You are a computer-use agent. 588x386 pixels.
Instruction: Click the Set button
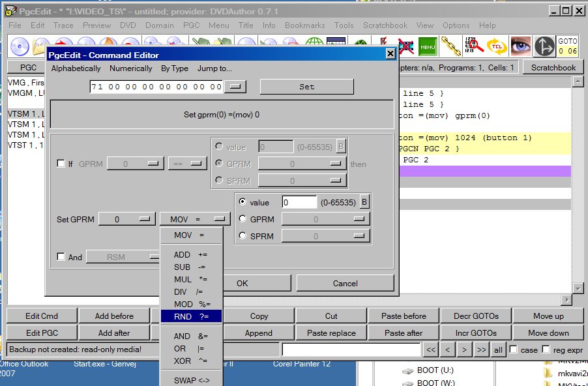point(307,87)
